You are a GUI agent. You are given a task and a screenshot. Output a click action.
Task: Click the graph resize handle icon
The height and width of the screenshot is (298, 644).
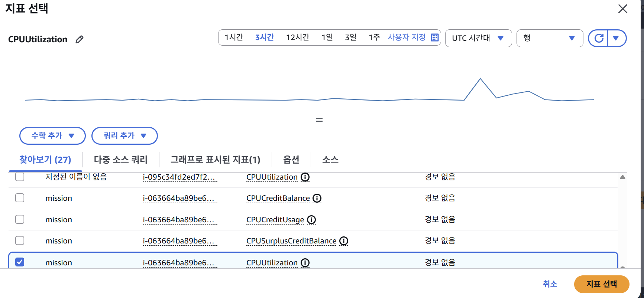point(319,120)
